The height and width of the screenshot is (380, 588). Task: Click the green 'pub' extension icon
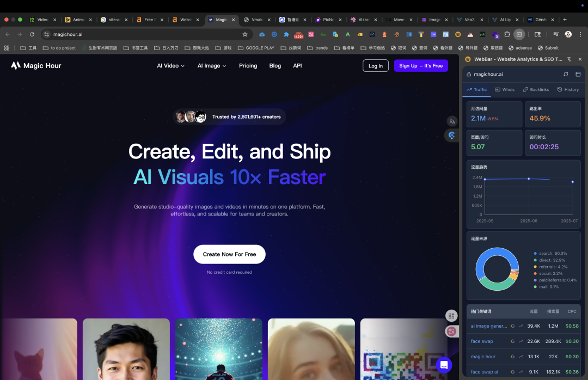(482, 34)
